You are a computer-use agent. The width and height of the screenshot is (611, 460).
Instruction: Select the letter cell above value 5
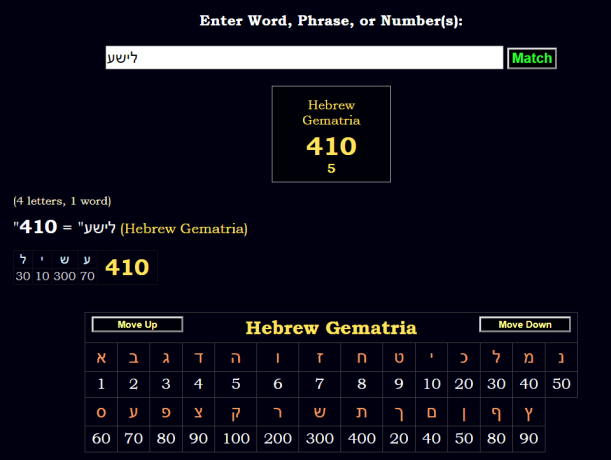(x=236, y=358)
